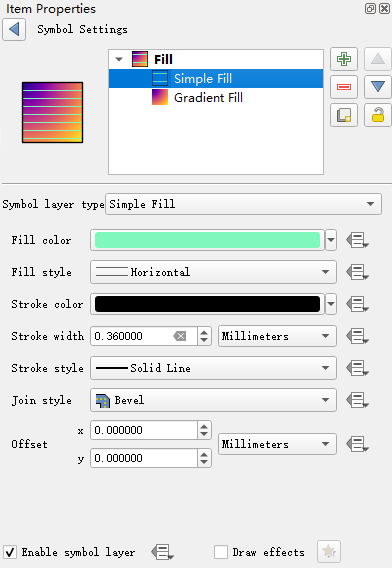Click the Gradient Fill layer icon

click(x=160, y=97)
